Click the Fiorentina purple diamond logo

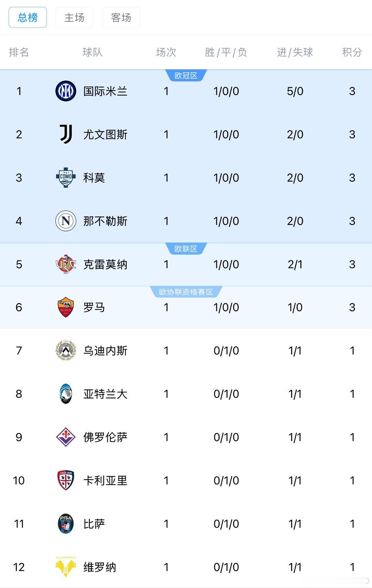click(66, 437)
